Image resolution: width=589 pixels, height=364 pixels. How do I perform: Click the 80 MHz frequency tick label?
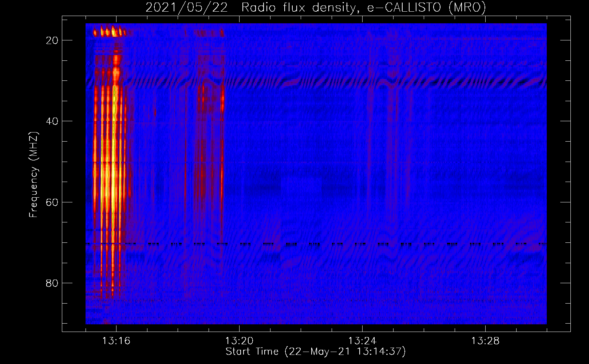click(x=52, y=283)
